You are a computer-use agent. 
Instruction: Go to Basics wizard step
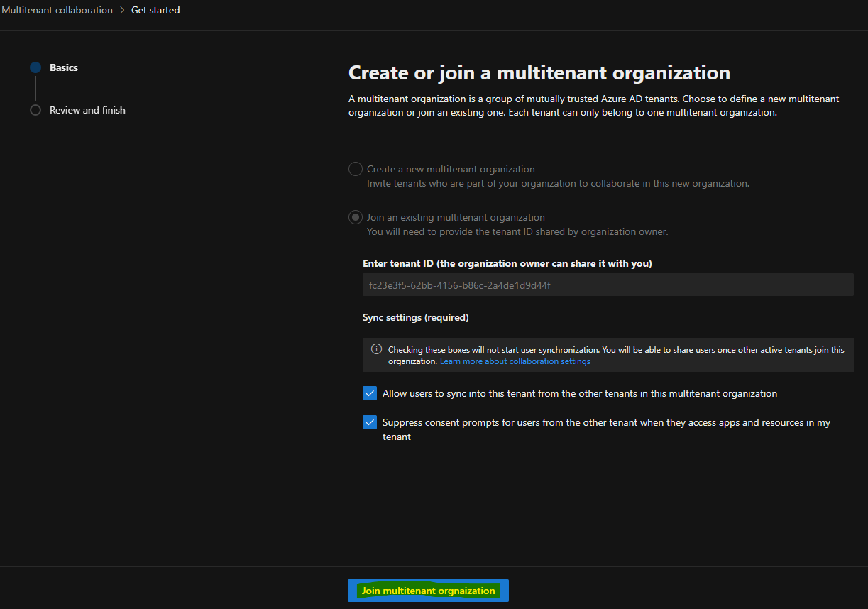[64, 67]
